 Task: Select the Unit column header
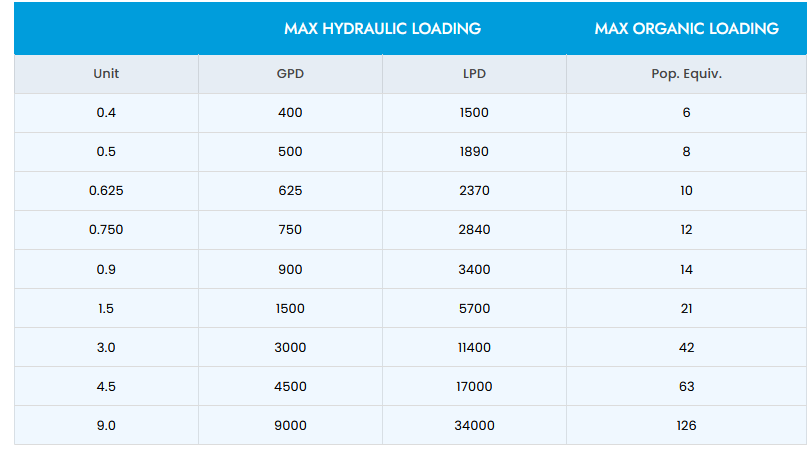[106, 74]
